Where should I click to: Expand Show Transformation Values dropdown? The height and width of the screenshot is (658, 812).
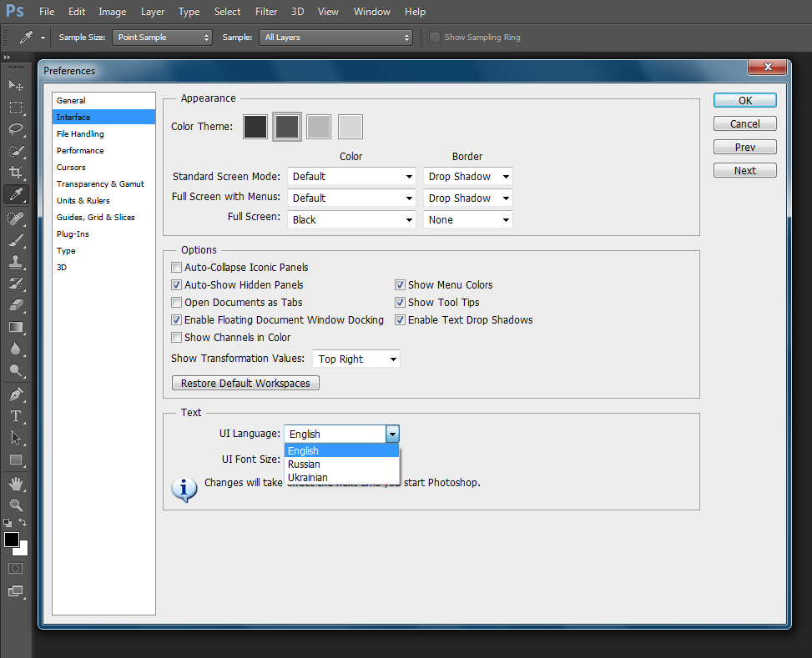click(356, 359)
